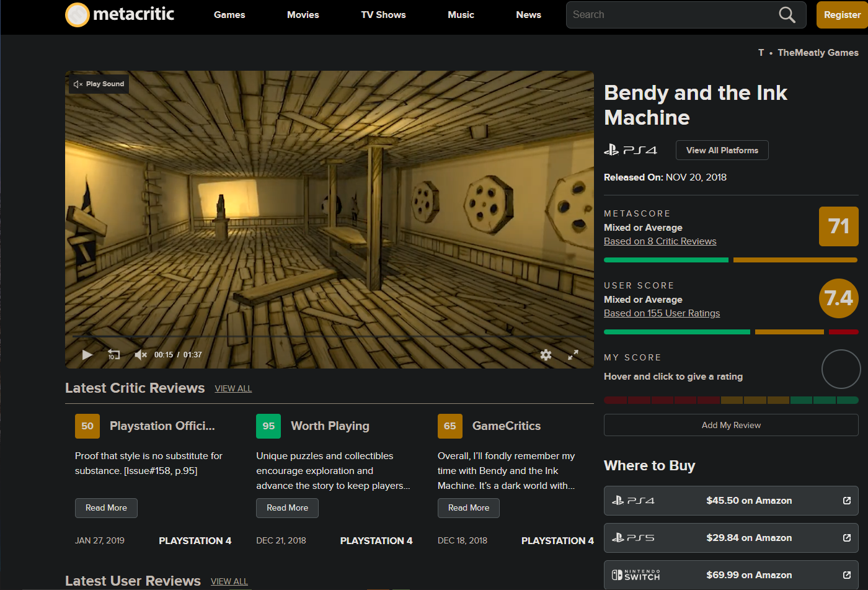Open the News menu

coord(529,15)
